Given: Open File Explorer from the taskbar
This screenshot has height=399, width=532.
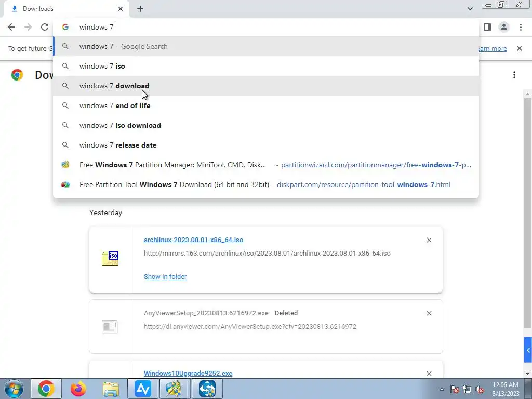Looking at the screenshot, I should tap(111, 389).
